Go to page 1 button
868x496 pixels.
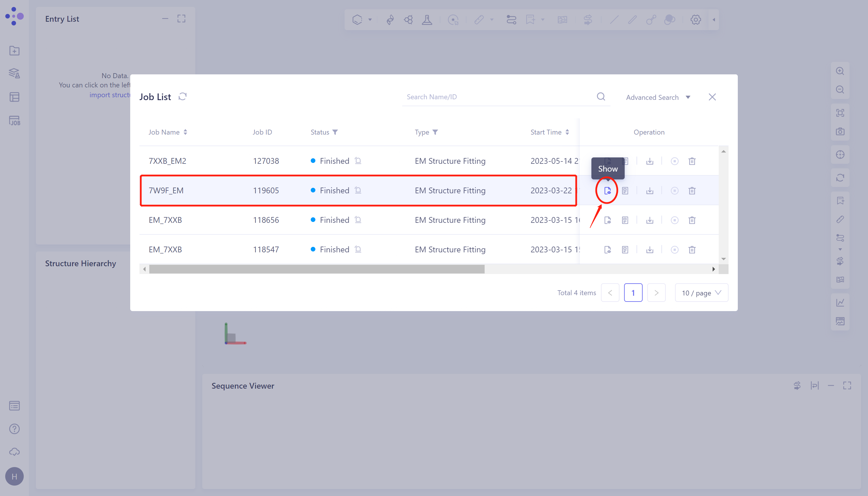pos(633,293)
